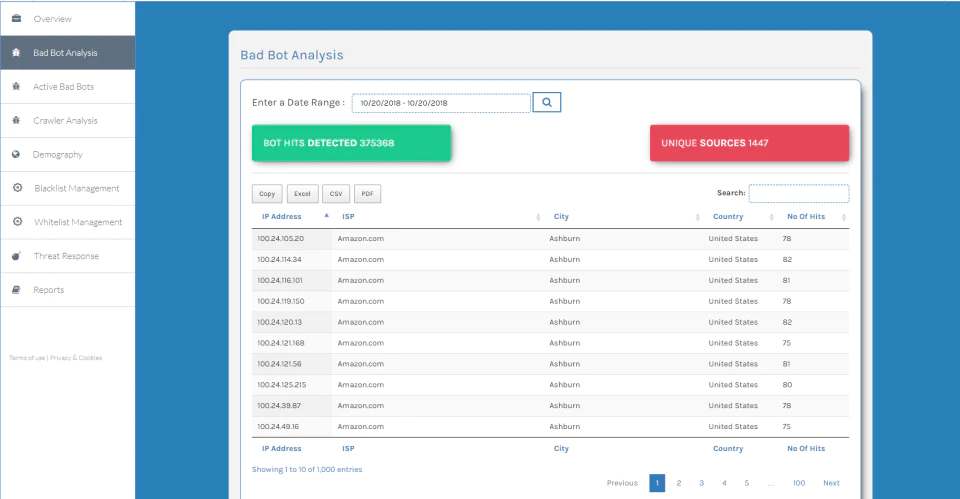960x499 pixels.
Task: Go to page 2 of results
Action: (x=678, y=483)
